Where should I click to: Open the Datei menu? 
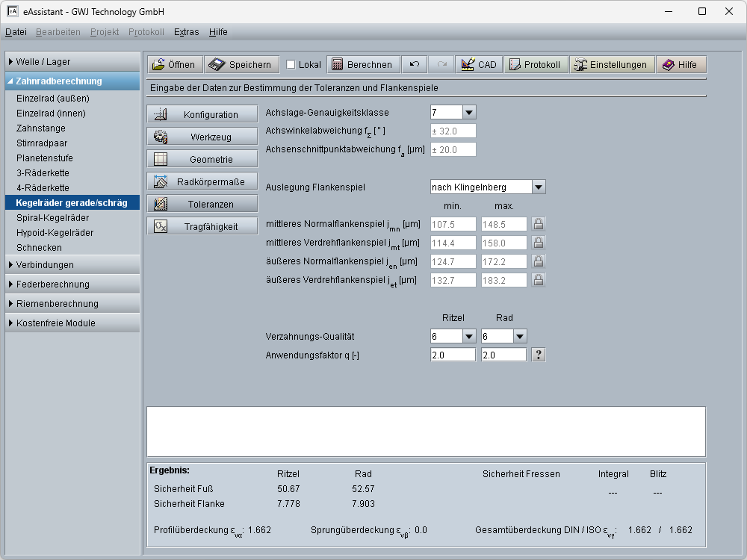click(x=16, y=32)
